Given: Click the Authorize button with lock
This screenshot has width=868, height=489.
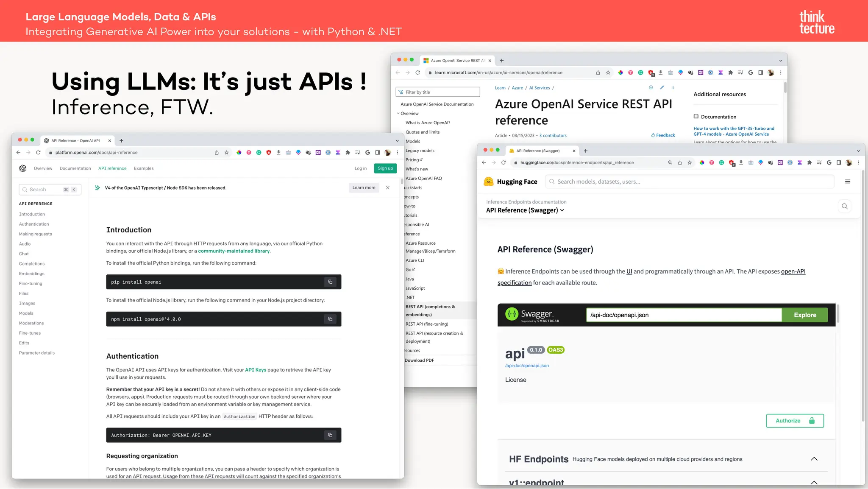Looking at the screenshot, I should point(795,421).
